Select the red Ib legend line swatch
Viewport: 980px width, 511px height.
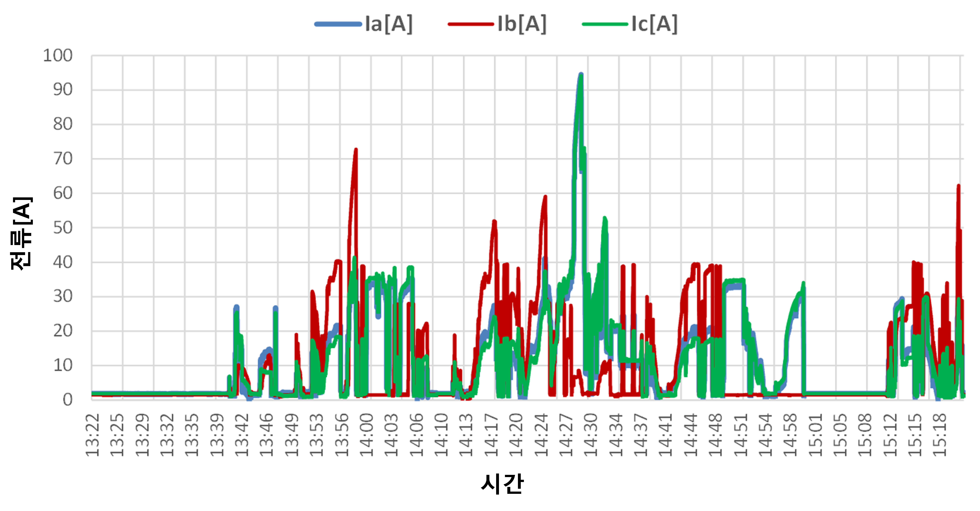[471, 24]
